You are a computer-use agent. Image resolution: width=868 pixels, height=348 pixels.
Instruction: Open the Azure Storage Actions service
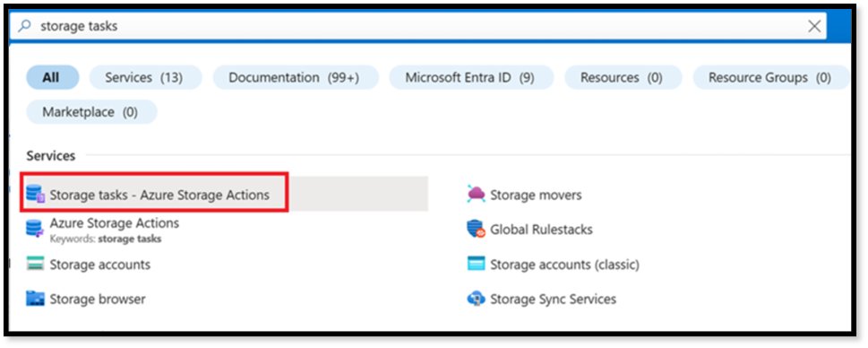tap(115, 223)
